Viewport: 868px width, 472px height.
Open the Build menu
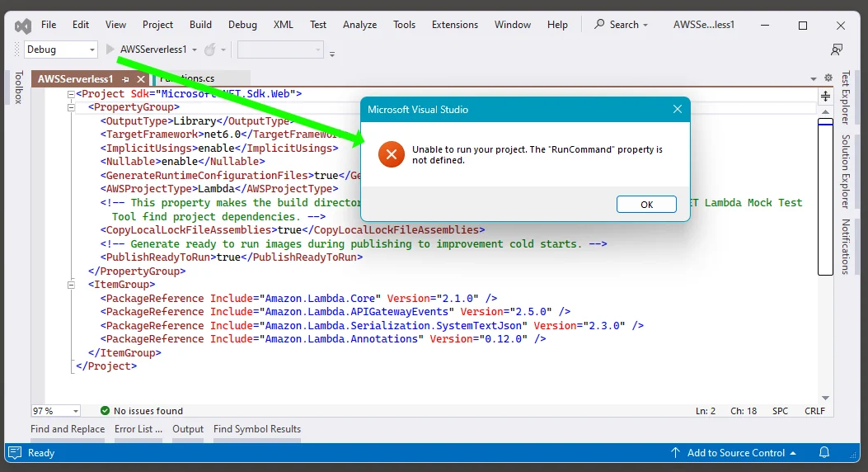tap(200, 25)
